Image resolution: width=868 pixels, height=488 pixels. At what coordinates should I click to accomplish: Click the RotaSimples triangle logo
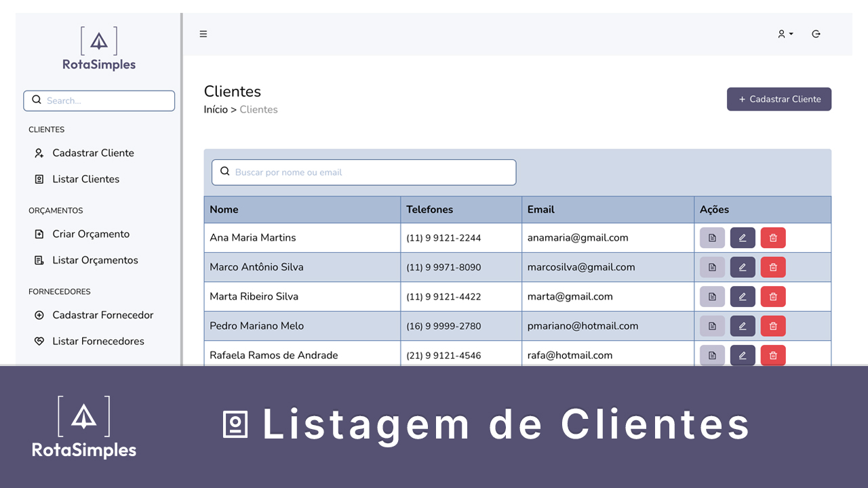point(98,42)
